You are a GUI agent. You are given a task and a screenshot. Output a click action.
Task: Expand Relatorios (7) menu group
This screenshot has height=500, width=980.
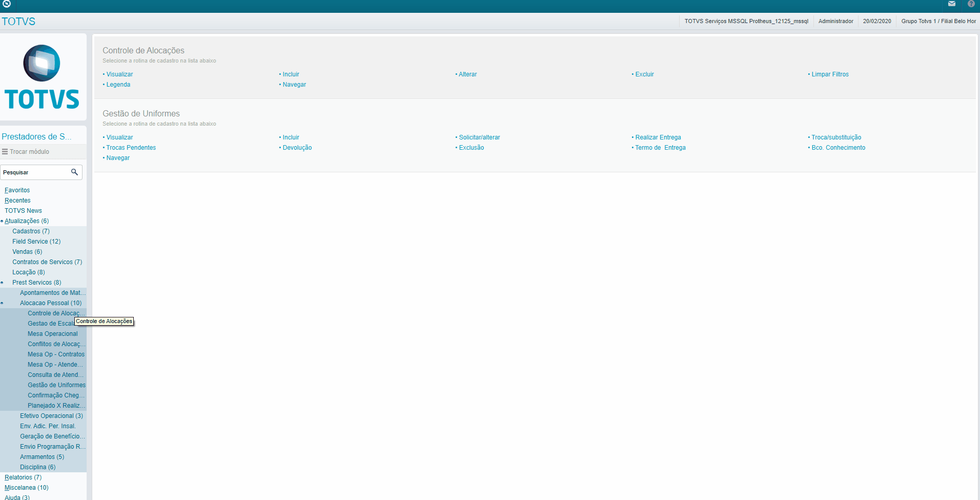[x=23, y=477]
